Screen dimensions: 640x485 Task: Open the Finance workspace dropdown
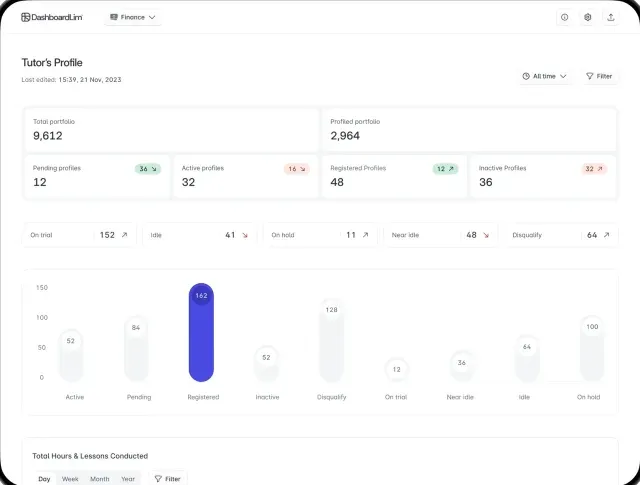coord(133,17)
